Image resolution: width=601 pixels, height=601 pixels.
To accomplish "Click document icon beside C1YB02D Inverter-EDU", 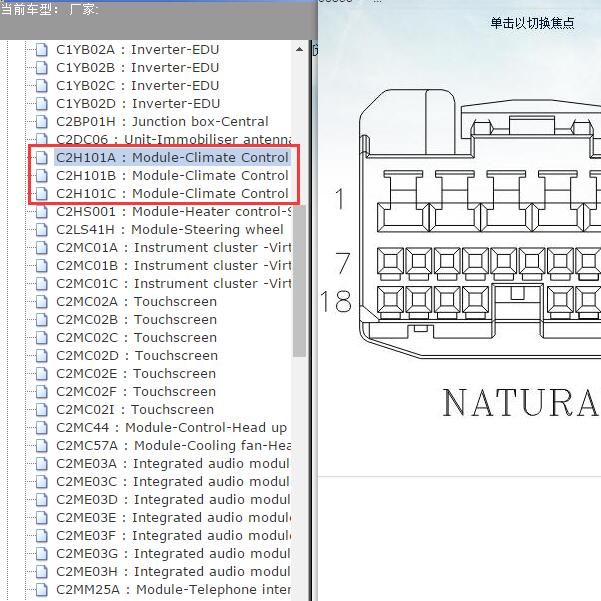I will 41,104.
